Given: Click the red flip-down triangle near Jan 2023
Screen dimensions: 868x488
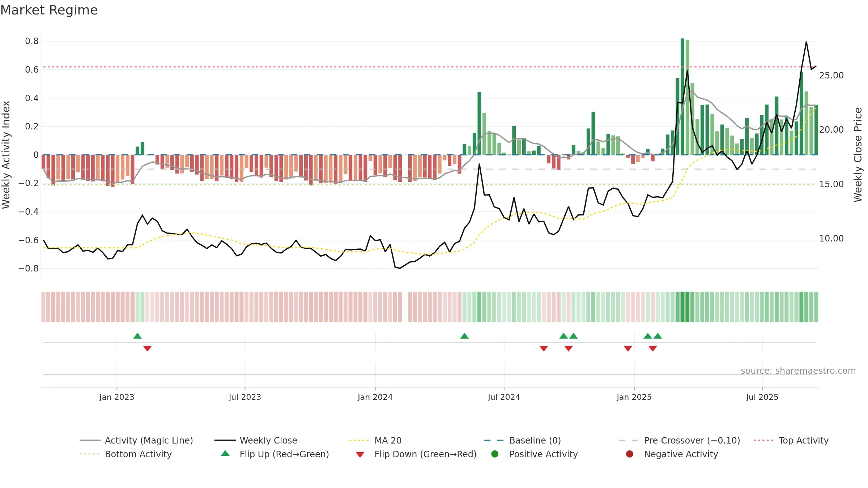Looking at the screenshot, I should pyautogui.click(x=147, y=348).
